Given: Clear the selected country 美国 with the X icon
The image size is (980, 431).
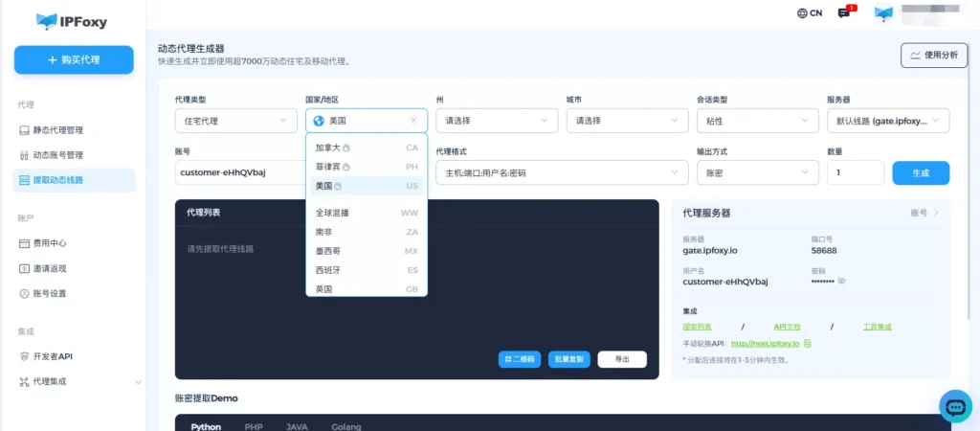Looking at the screenshot, I should coord(413,121).
